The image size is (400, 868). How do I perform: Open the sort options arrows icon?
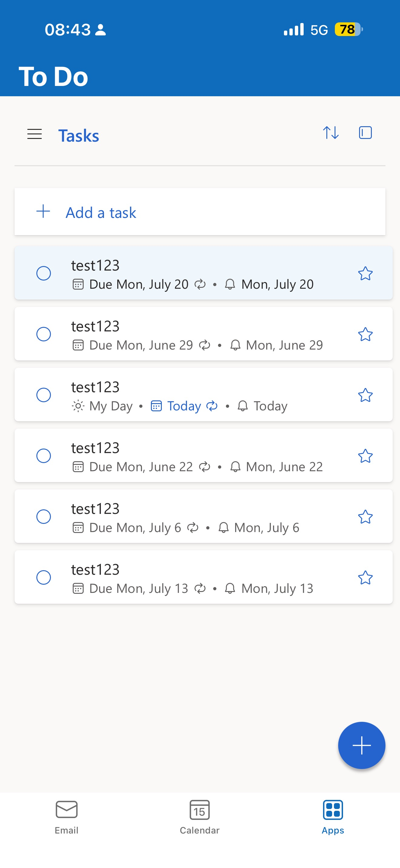pos(331,133)
